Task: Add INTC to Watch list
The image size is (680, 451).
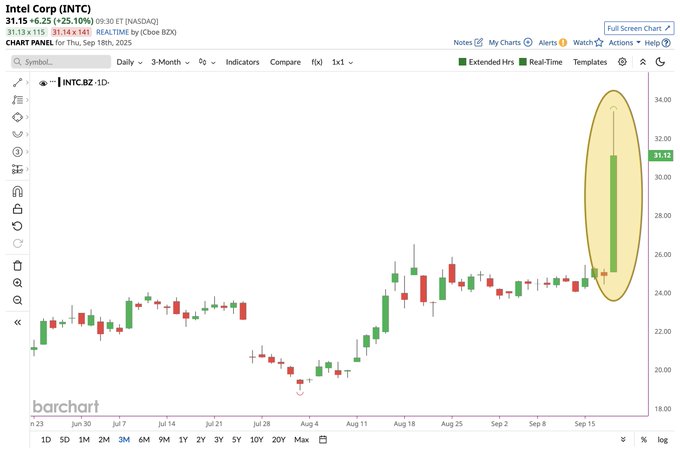Action: [588, 42]
